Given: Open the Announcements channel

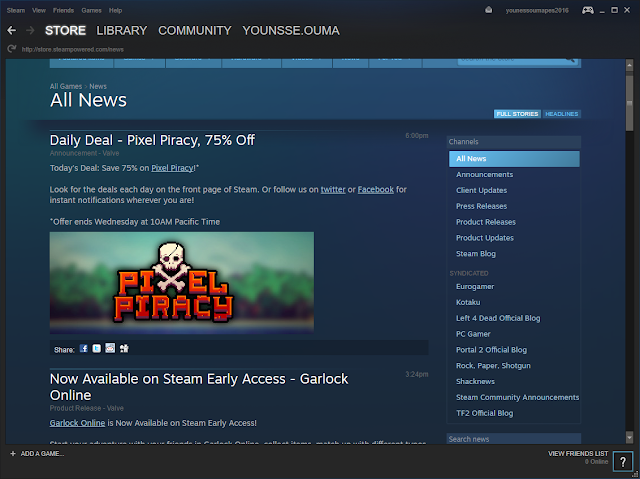Looking at the screenshot, I should [484, 175].
